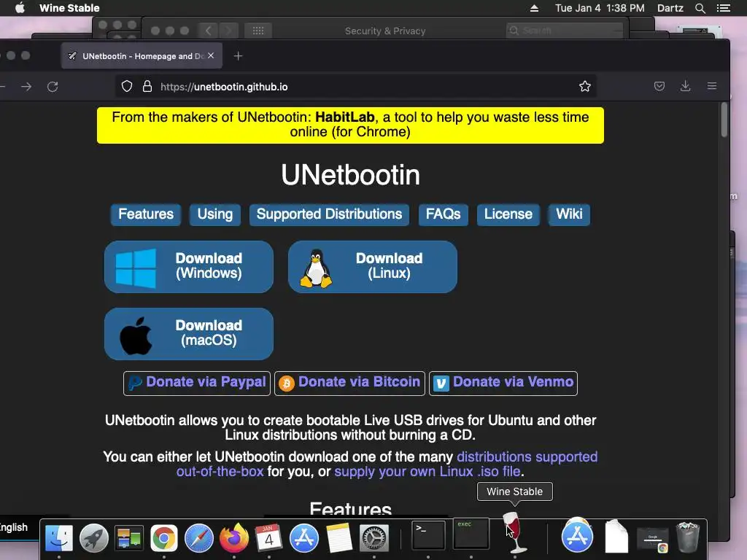Go back in Security & Privacy window
Viewport: 747px width, 560px height.
(208, 31)
